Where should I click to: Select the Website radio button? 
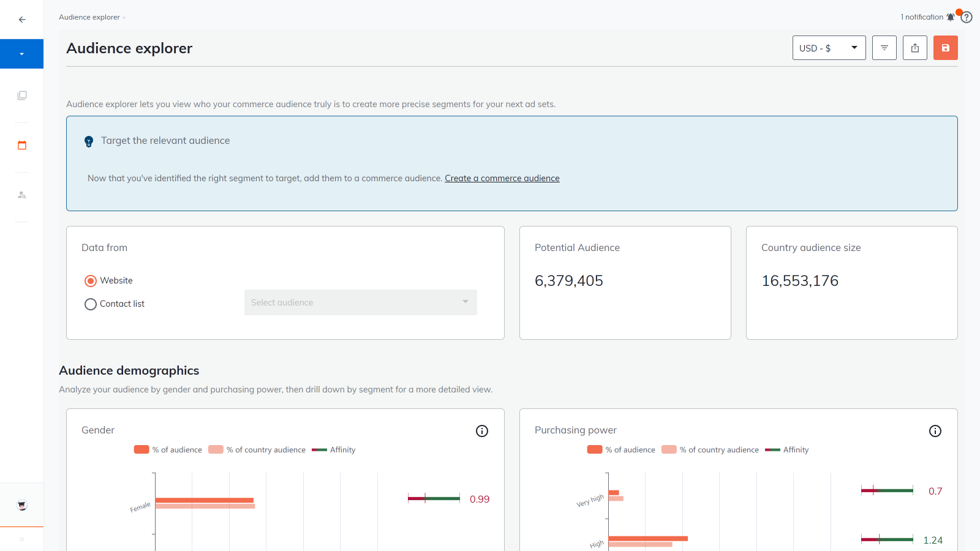(x=90, y=280)
